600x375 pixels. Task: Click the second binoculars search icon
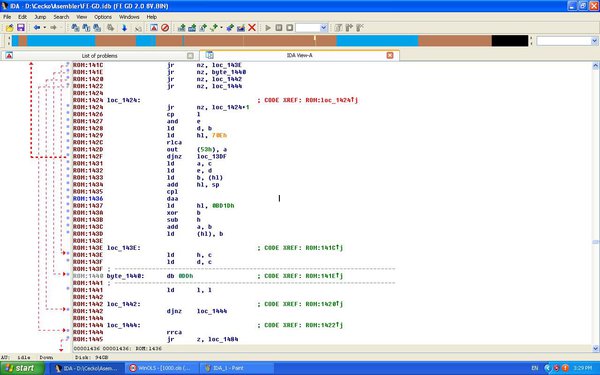coord(86,28)
